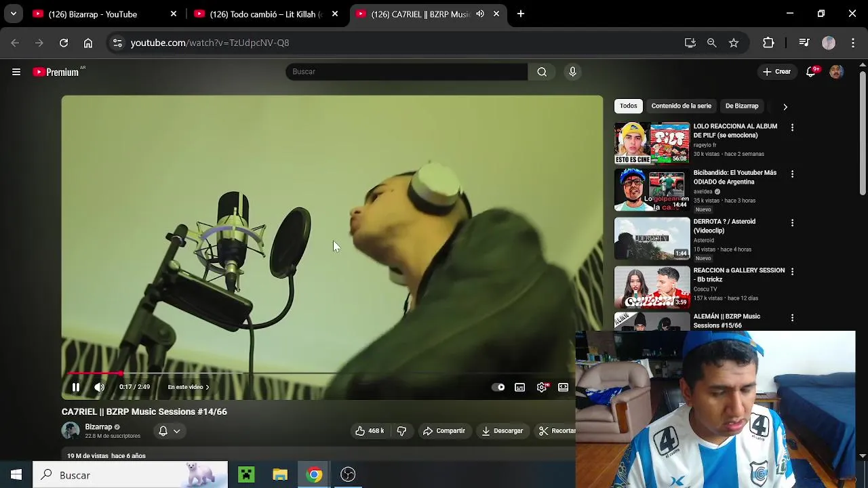Open the YouTube hamburger guide menu

click(16, 72)
